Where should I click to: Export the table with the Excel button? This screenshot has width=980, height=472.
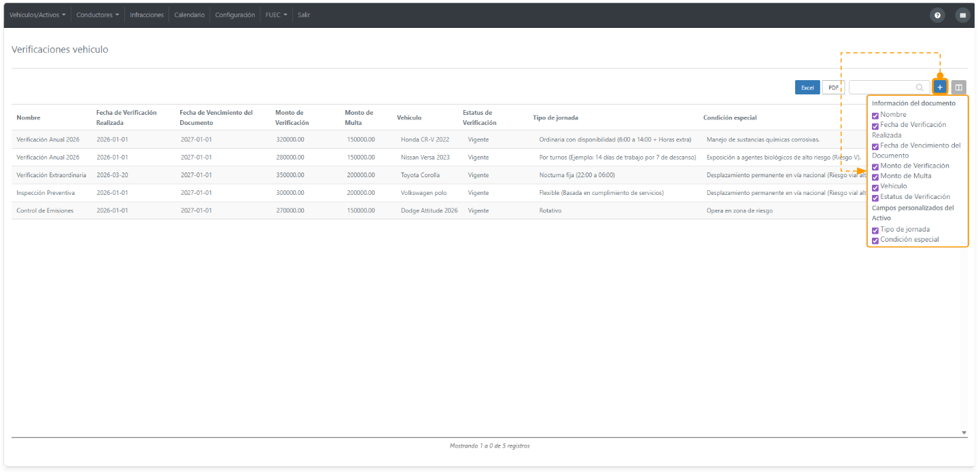tap(807, 88)
